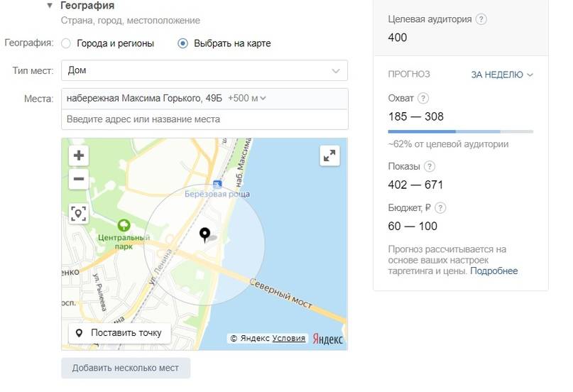Expand the map to fullscreen
This screenshot has width=573, height=392.
[329, 156]
